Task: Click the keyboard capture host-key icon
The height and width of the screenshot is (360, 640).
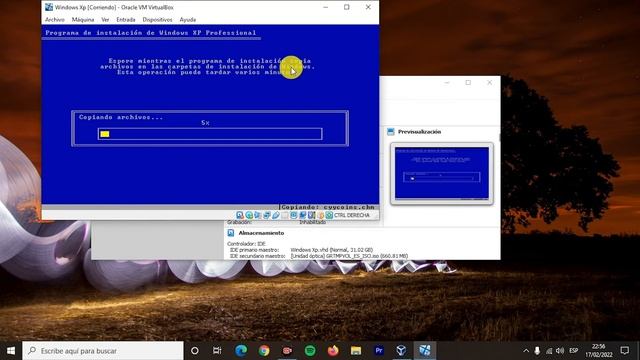Action: pos(329,215)
